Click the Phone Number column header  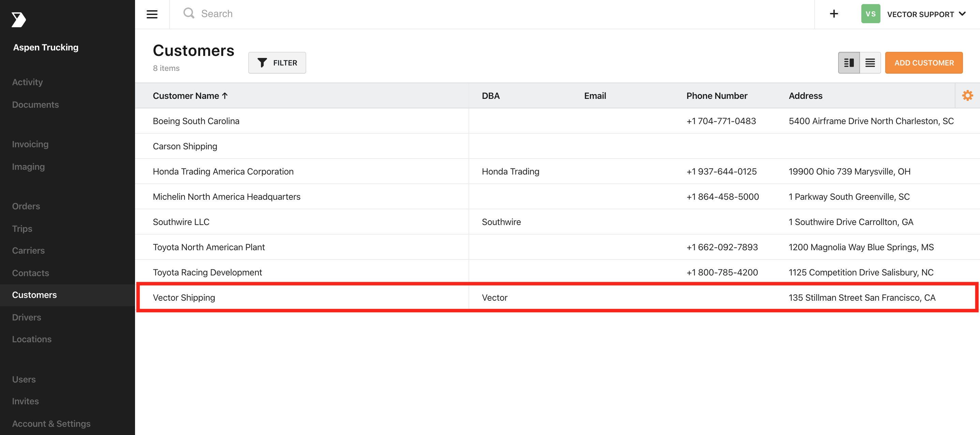717,96
